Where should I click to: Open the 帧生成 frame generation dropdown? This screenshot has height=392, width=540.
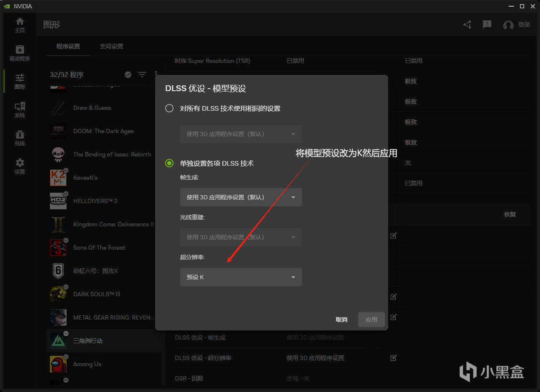point(241,197)
